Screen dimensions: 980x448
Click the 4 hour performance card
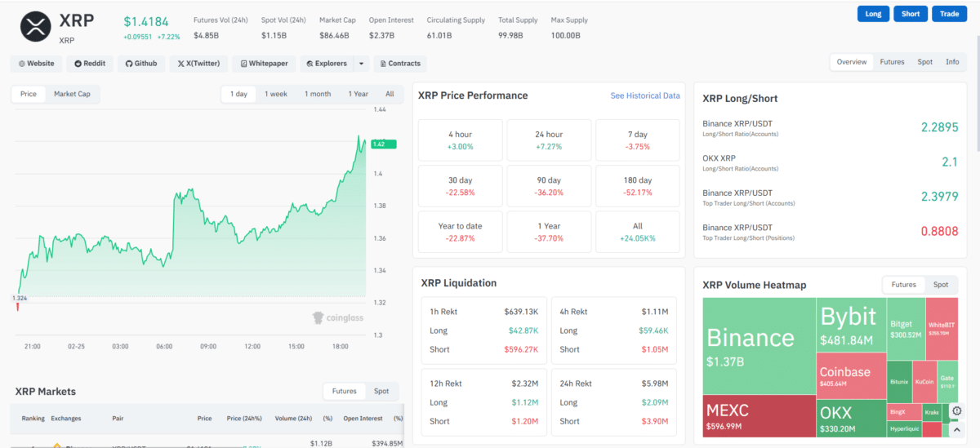click(460, 140)
